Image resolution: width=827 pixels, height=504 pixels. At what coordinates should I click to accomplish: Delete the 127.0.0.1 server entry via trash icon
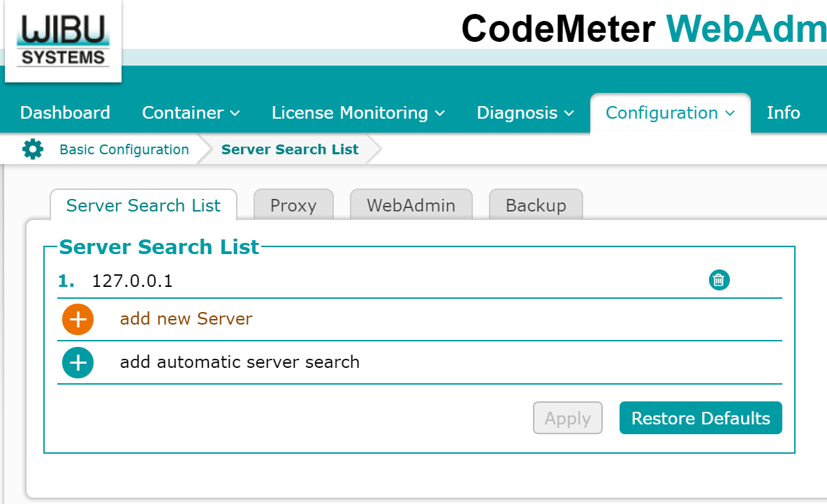pyautogui.click(x=719, y=280)
